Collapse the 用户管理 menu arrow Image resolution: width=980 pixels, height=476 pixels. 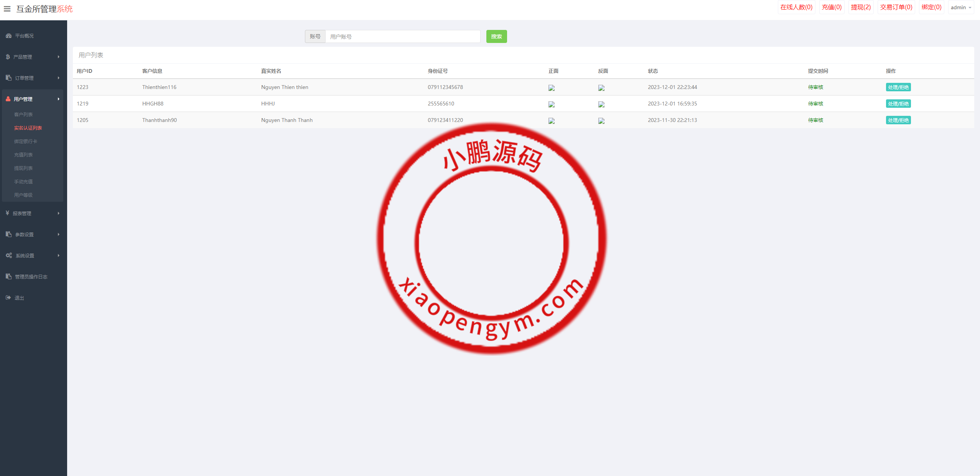pyautogui.click(x=59, y=99)
